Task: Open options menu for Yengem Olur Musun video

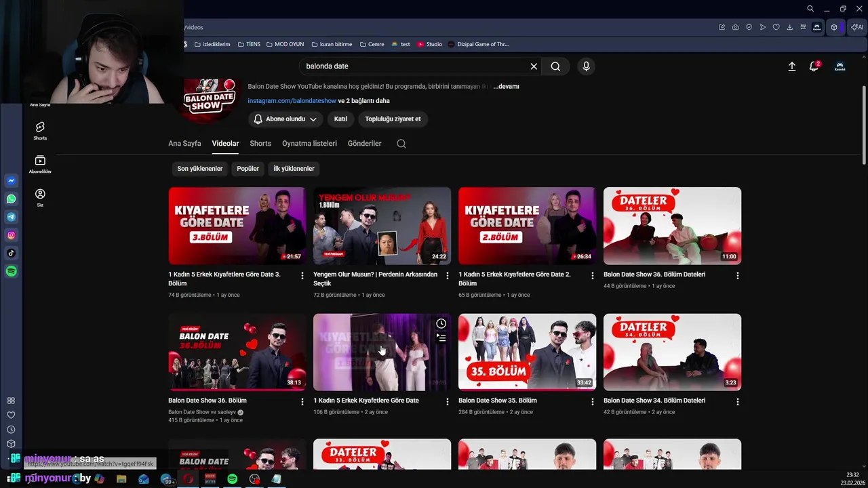Action: coord(447,275)
